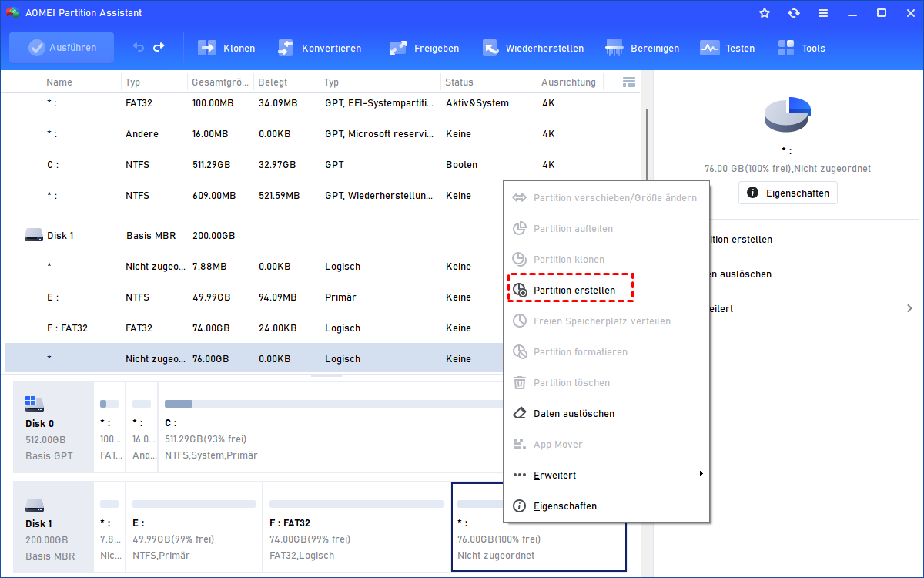Sort by the Name column header
Screen dimensions: 924x578
pyautogui.click(x=59, y=82)
